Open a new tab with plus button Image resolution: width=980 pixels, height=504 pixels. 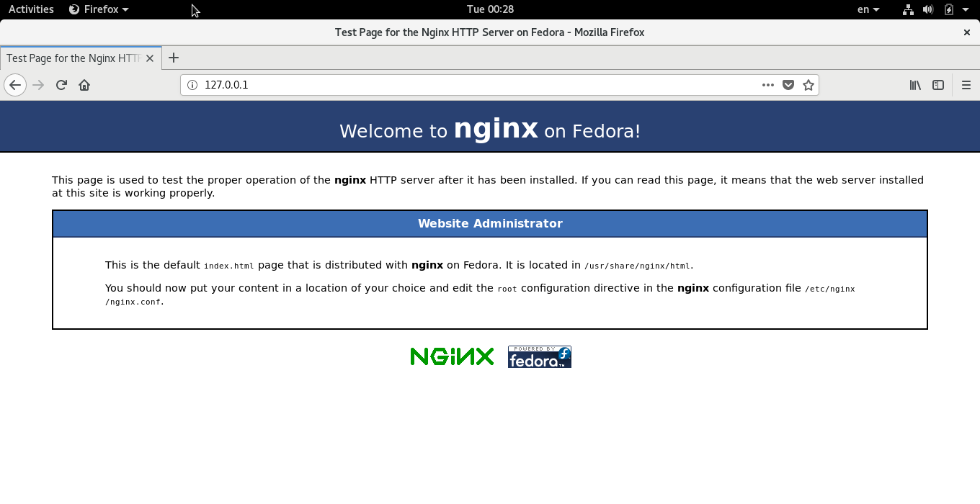click(x=173, y=58)
